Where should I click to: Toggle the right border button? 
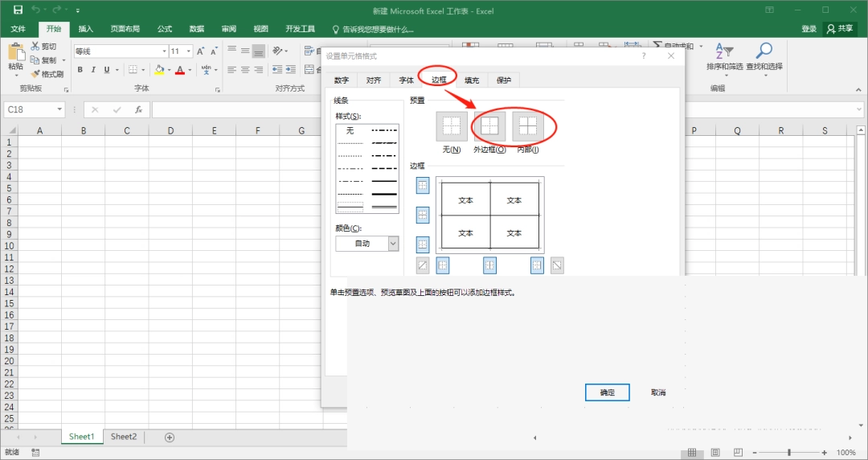pyautogui.click(x=537, y=265)
